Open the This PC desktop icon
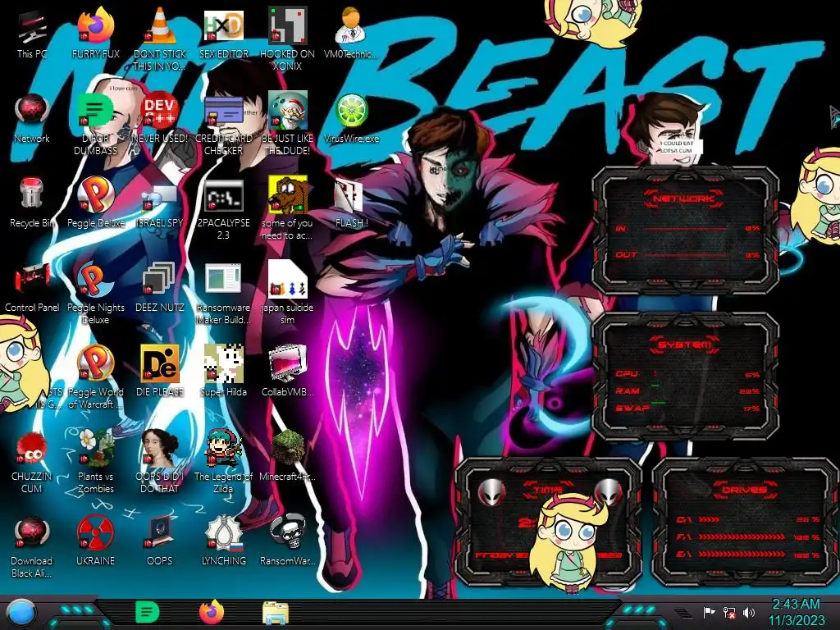Screen dimensions: 840x630 coord(32,34)
